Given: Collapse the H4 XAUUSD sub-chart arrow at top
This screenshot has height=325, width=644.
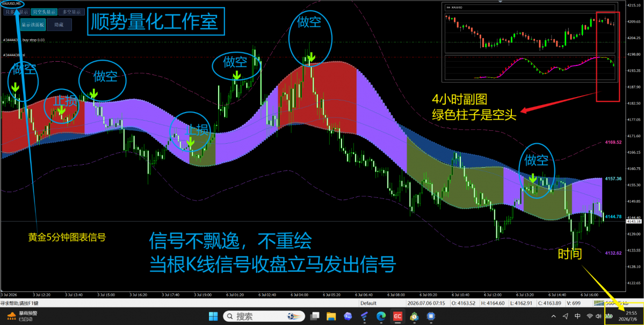Looking at the screenshot, I should tap(500, 2).
